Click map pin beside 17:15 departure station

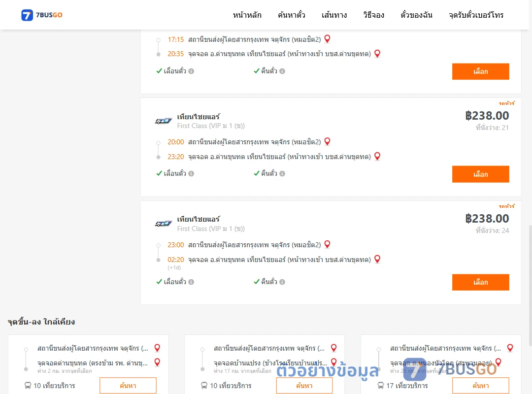click(x=328, y=39)
